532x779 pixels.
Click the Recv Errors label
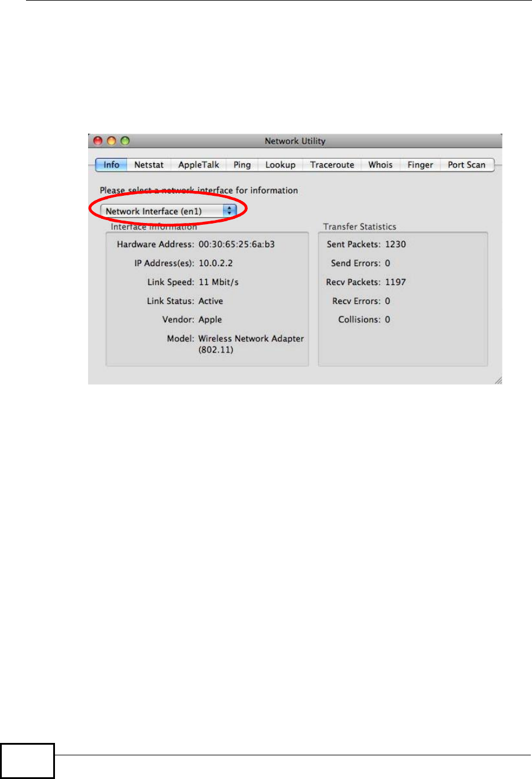[357, 301]
